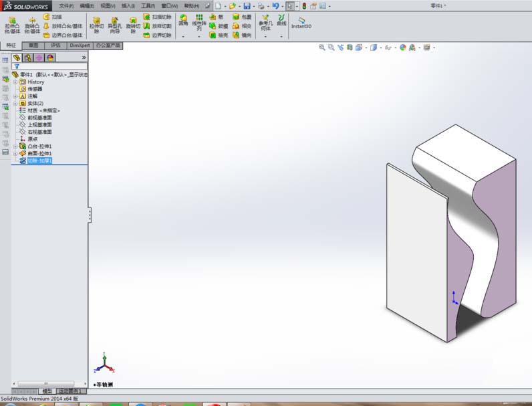Click the New document icon
Image resolution: width=532 pixels, height=406 pixels.
point(218,6)
